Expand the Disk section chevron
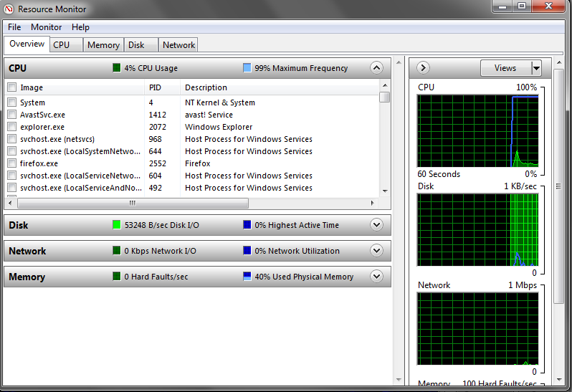The image size is (572, 392). click(376, 225)
